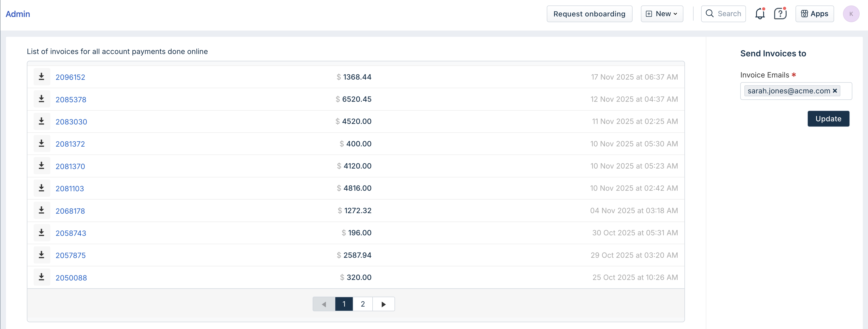The width and height of the screenshot is (868, 329).
Task: Click Request onboarding button
Action: click(x=589, y=14)
